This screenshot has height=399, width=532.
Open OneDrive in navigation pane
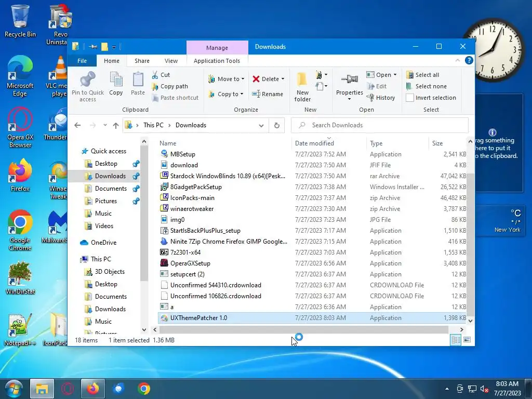coord(103,243)
